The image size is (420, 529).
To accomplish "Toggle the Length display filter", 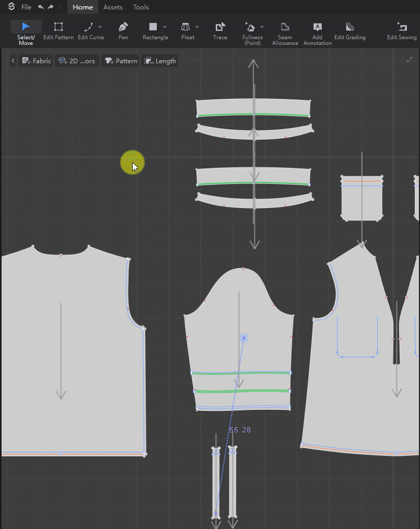I will pos(160,61).
